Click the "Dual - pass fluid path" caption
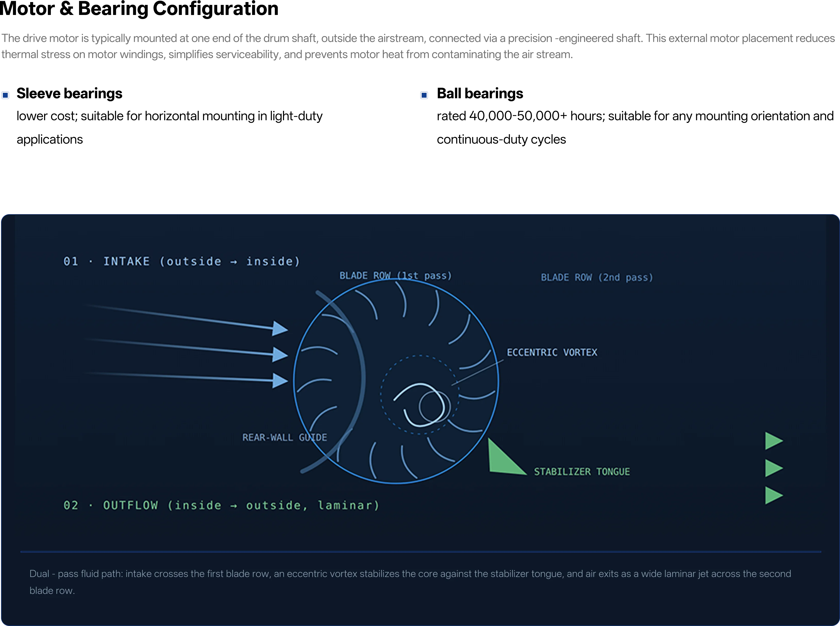 point(410,582)
